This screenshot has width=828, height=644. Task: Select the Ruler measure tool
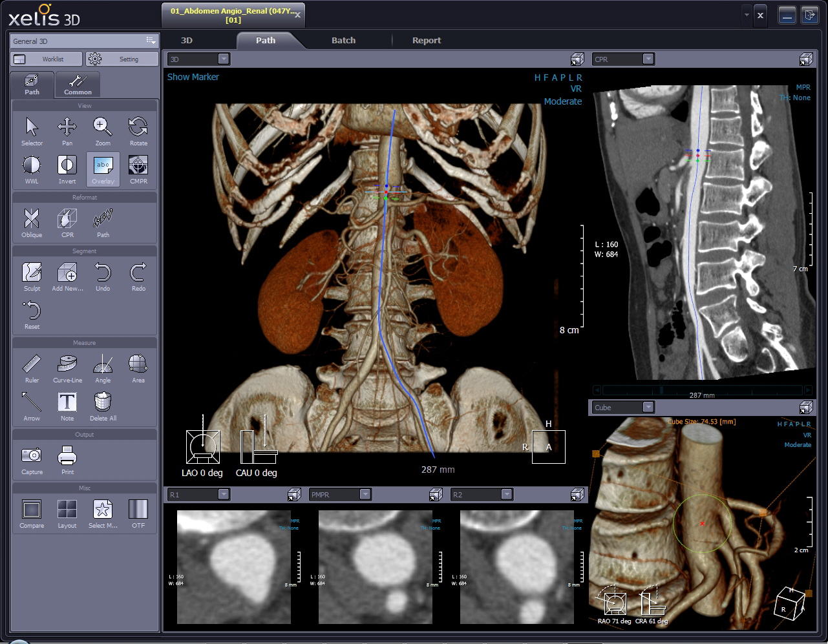click(x=32, y=368)
